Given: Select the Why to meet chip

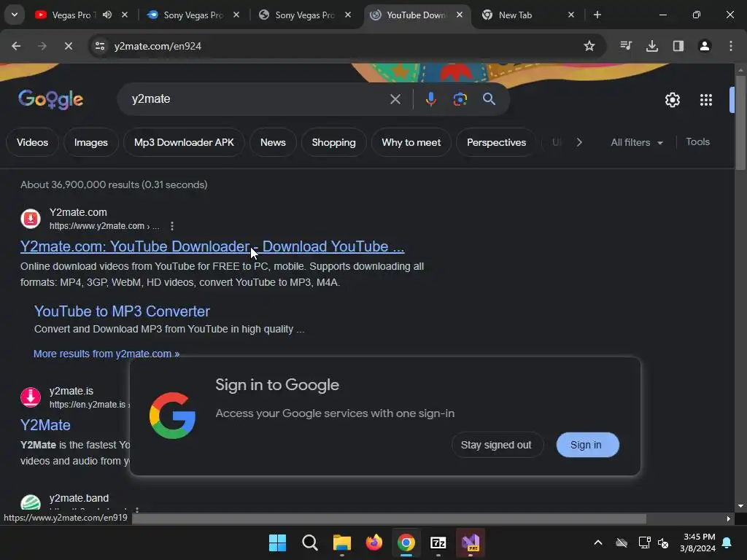Looking at the screenshot, I should pos(411,142).
